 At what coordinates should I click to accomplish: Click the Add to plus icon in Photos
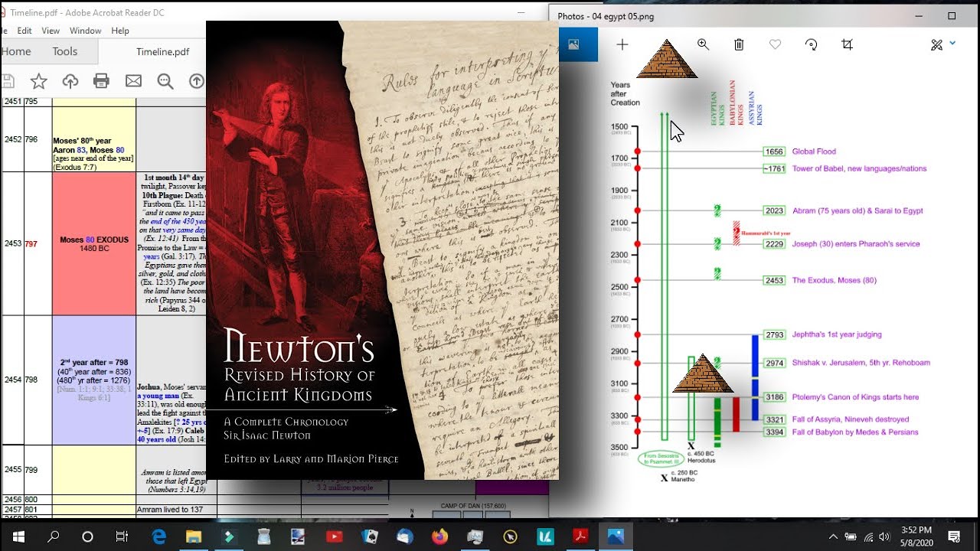coord(622,45)
